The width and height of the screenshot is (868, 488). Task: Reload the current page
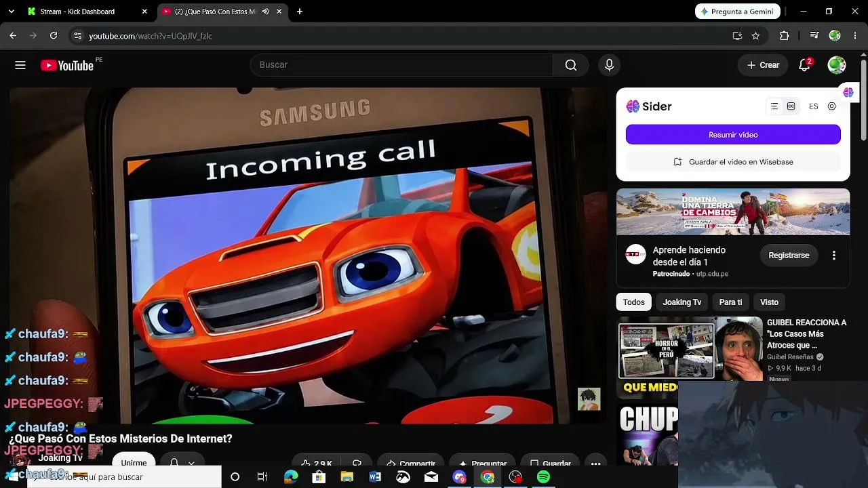pos(54,36)
